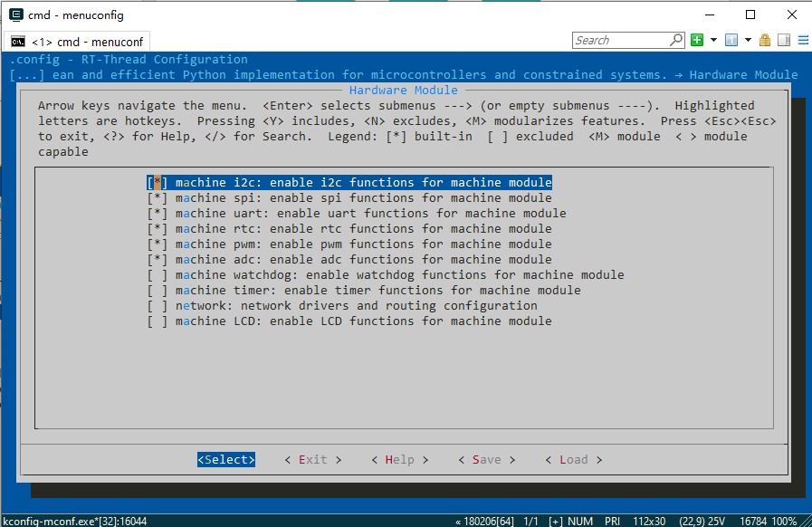Click the Hardware Module dialog title

click(x=404, y=91)
